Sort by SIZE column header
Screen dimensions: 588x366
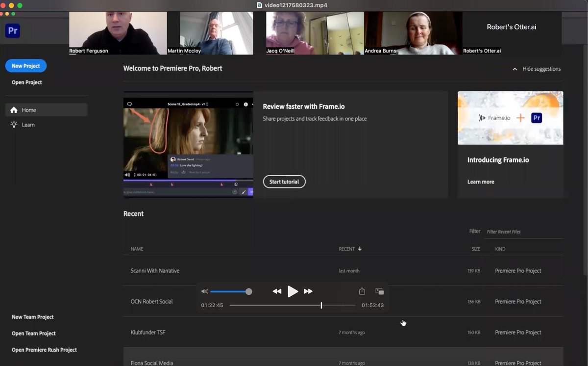[476, 249]
